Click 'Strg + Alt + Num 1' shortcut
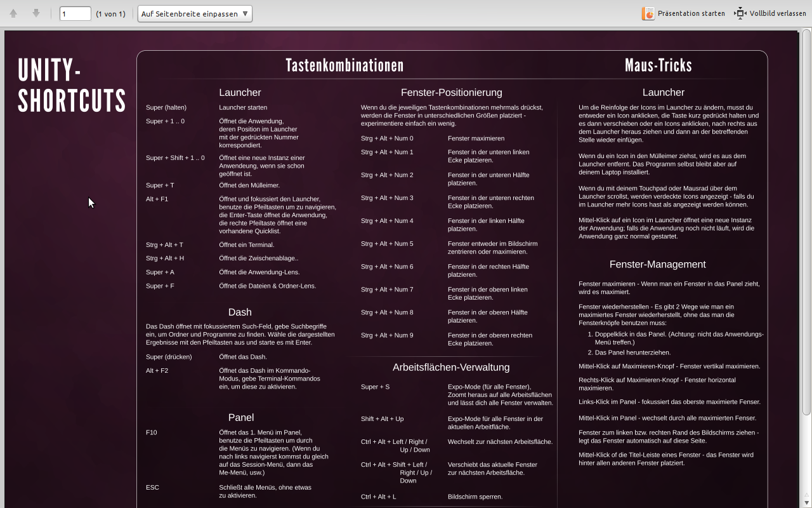812x508 pixels. coord(387,152)
